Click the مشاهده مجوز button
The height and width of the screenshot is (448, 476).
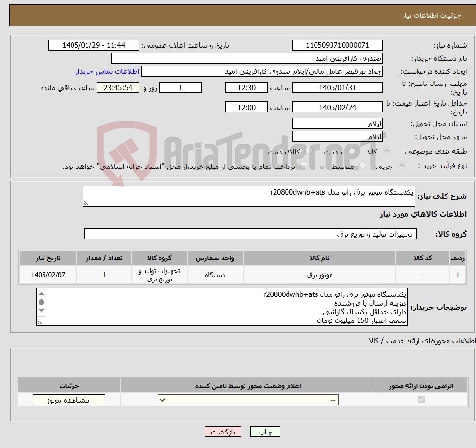tap(69, 400)
